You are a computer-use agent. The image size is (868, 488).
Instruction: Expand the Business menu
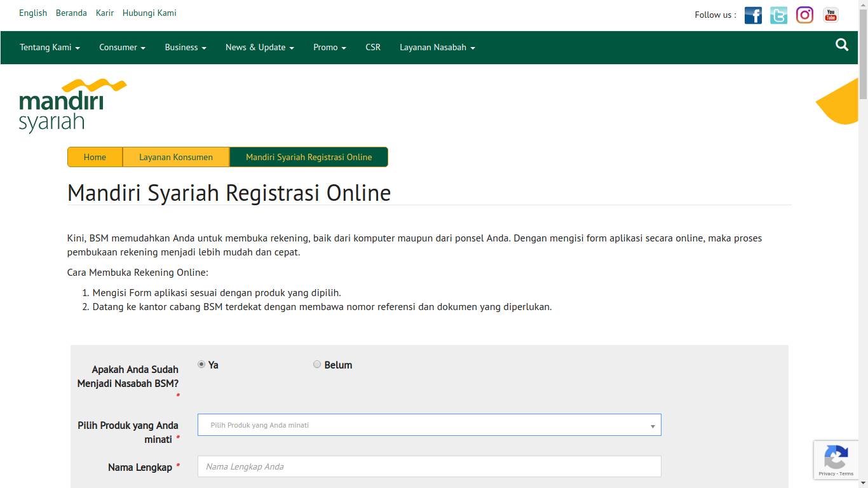coord(186,48)
